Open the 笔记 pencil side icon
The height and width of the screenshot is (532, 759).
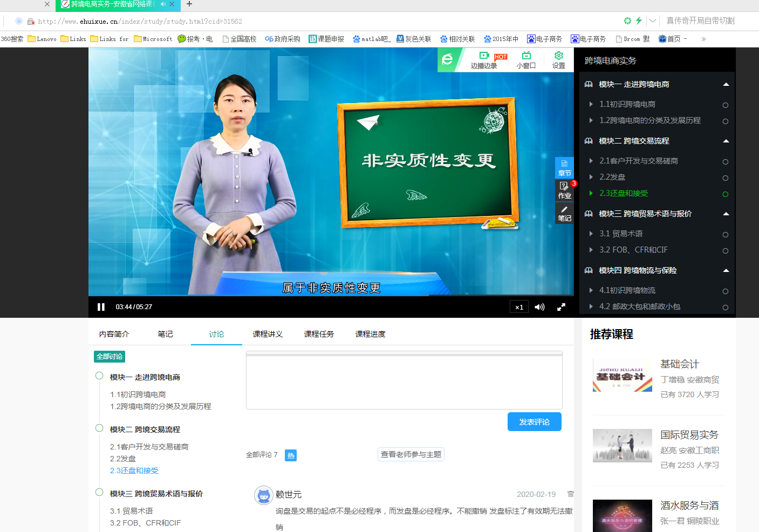564,213
